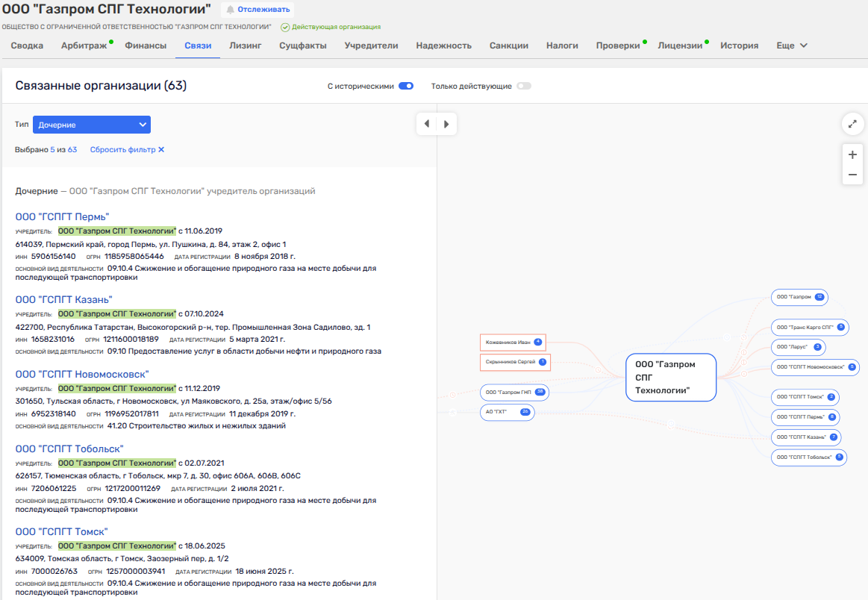
Task: Click the bell icon next to Отслеживать
Action: click(231, 10)
